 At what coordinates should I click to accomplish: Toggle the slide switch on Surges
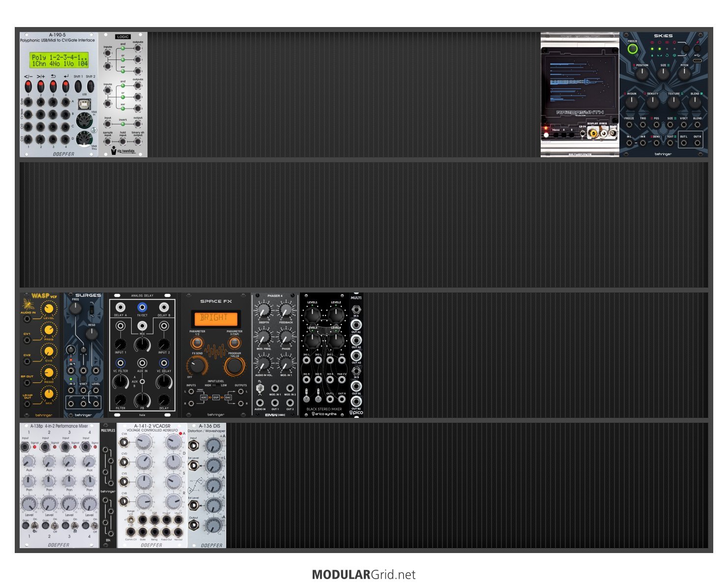pyautogui.click(x=92, y=310)
